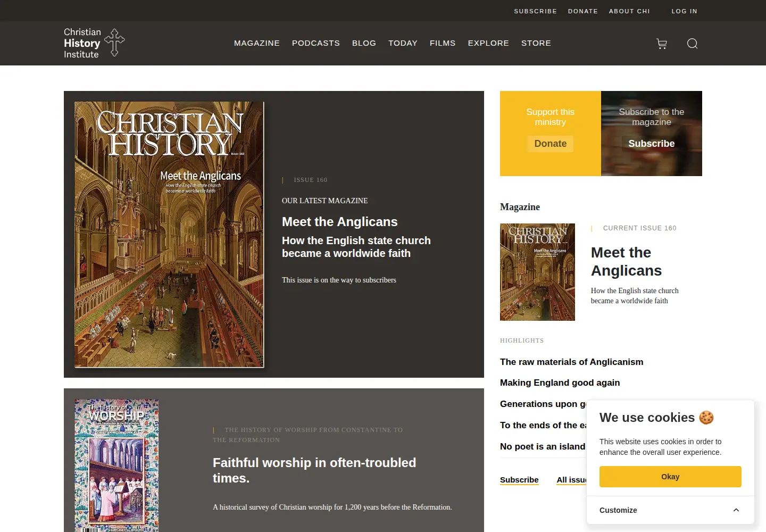Open Faithful worship in often-troubled times headline
Image resolution: width=766 pixels, height=532 pixels.
(314, 470)
